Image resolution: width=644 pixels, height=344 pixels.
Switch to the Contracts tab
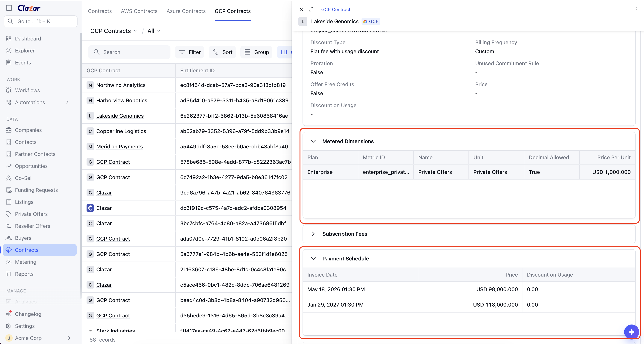[x=100, y=11]
